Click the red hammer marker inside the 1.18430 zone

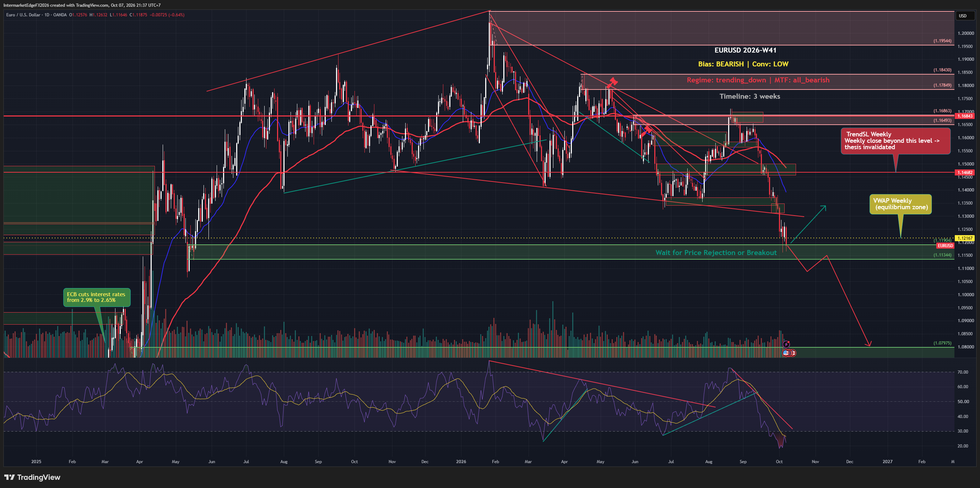click(612, 82)
